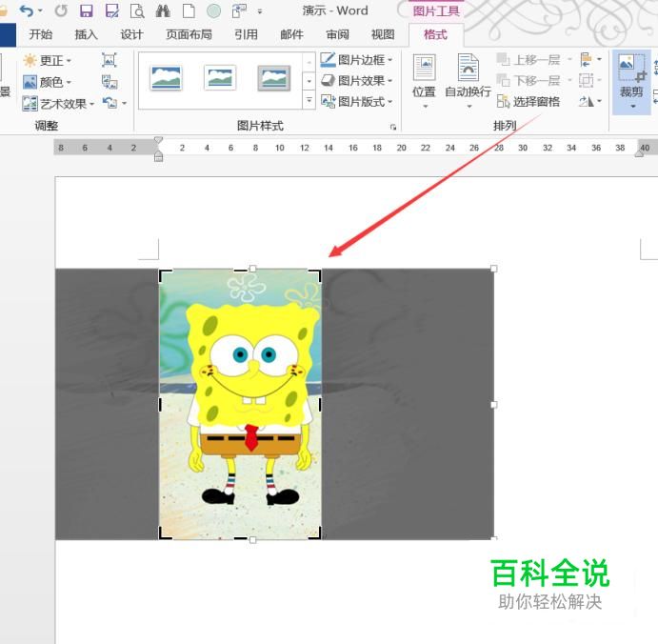Open the 插入 tab

(x=86, y=34)
